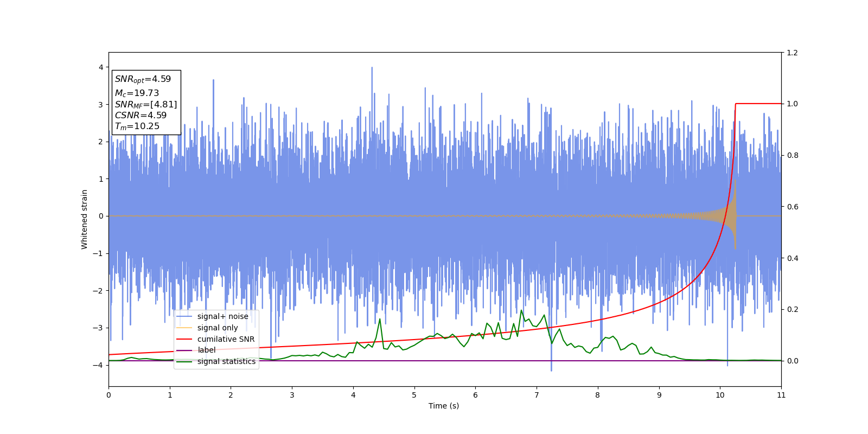Click the 'label' legend entry text
This screenshot has height=434, width=868.
[x=206, y=350]
